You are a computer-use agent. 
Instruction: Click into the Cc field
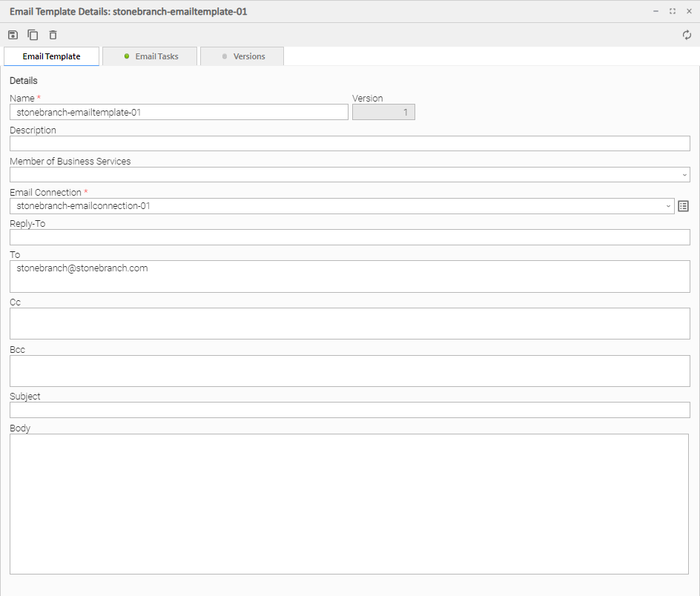click(x=349, y=324)
